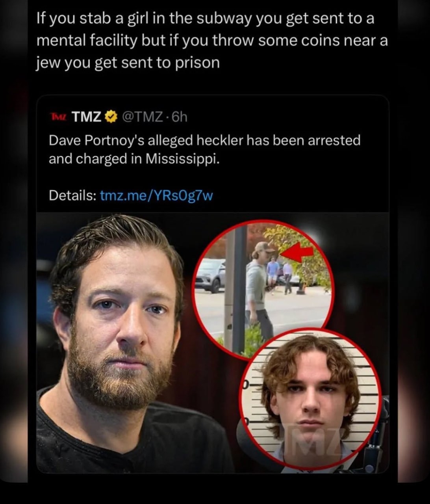Click the Details: label in quoted post

point(73,195)
